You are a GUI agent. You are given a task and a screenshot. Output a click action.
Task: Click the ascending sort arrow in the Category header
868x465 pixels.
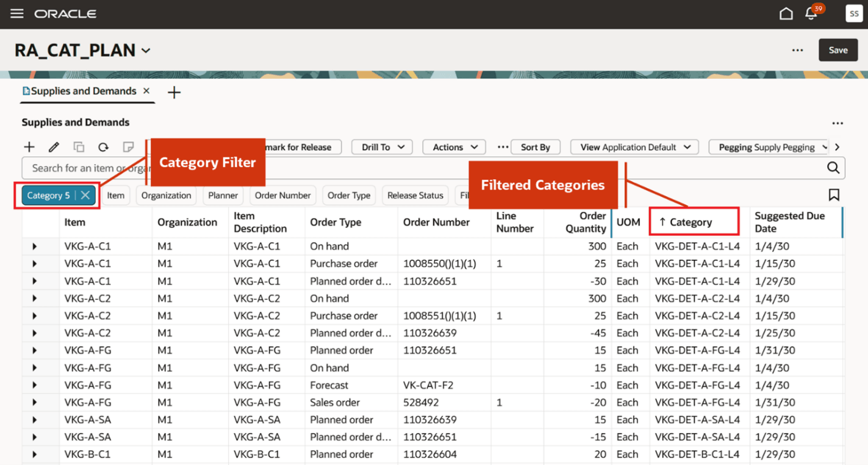pos(662,222)
